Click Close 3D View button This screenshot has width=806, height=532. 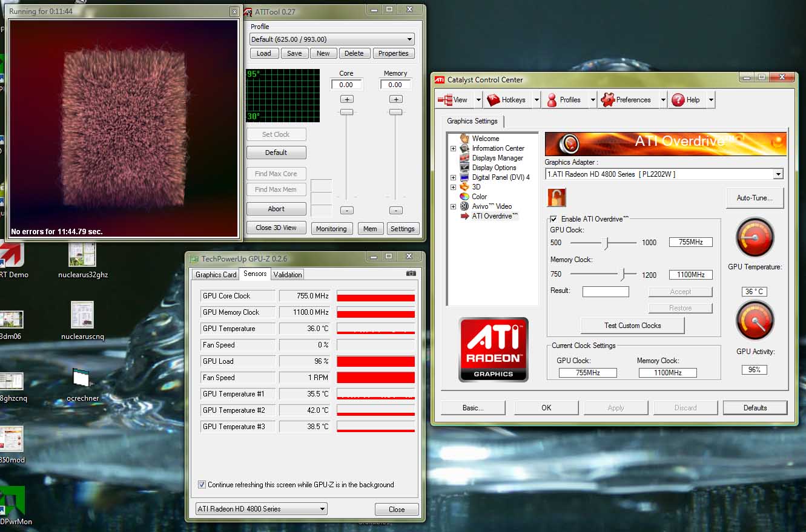(x=276, y=228)
